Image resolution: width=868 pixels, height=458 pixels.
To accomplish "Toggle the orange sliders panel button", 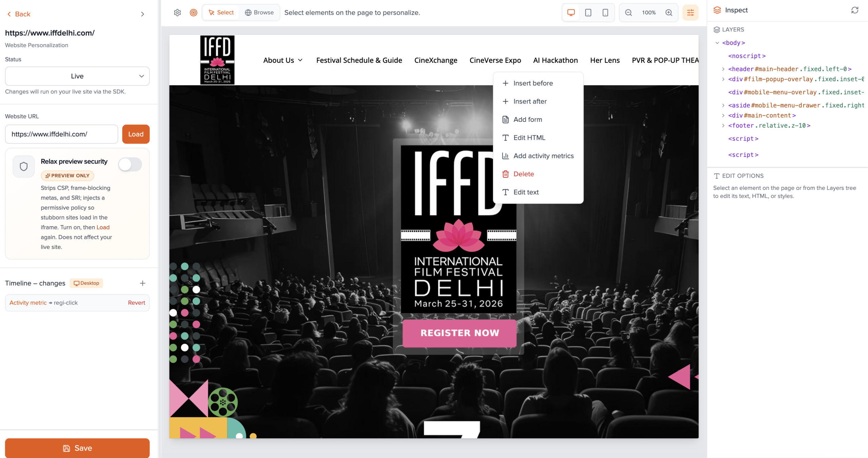I will pos(690,13).
